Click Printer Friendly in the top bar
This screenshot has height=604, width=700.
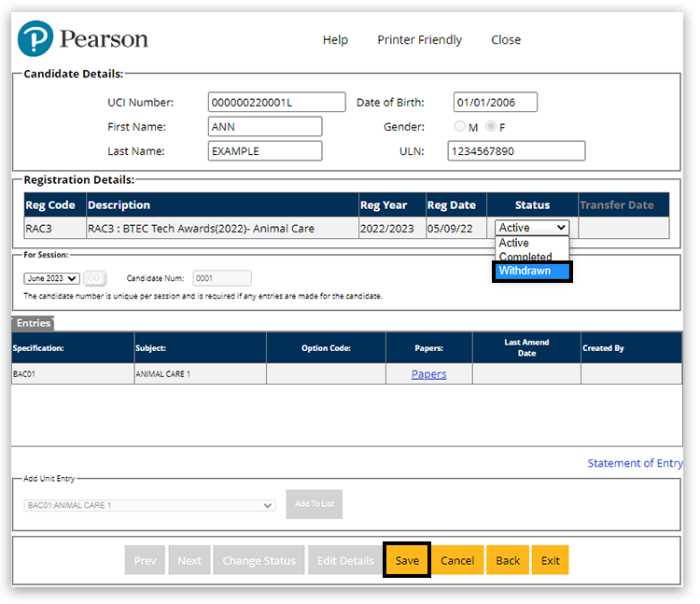click(419, 40)
